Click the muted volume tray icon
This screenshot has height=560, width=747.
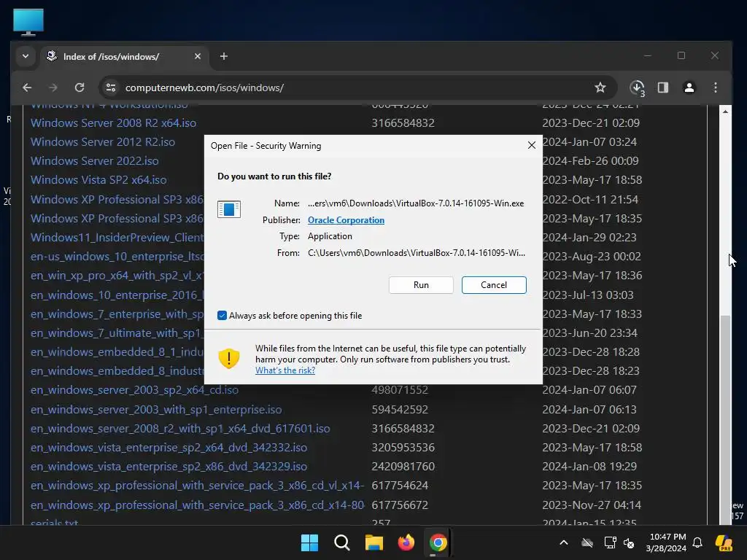click(629, 542)
